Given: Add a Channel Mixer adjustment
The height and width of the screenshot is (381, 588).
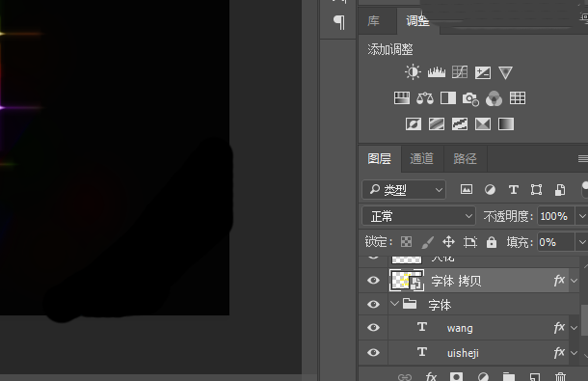Looking at the screenshot, I should (494, 98).
